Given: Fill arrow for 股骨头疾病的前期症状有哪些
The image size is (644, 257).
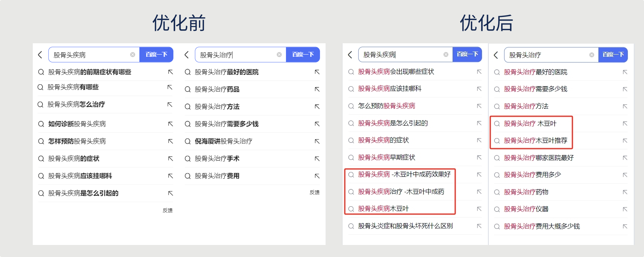Looking at the screenshot, I should click(171, 72).
